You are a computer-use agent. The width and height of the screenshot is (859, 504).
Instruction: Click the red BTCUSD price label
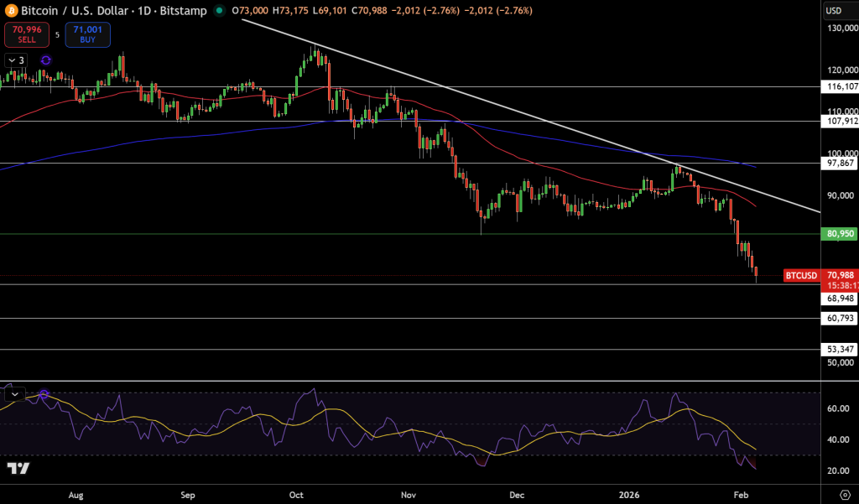coord(800,275)
